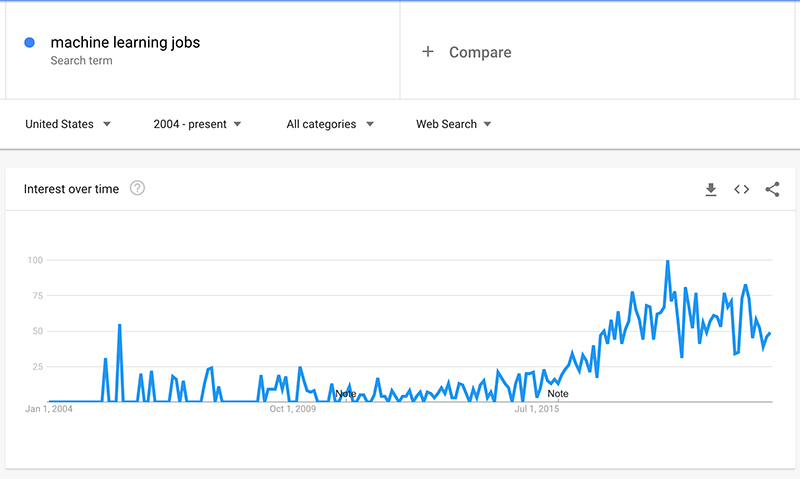Share the interest over time chart
The width and height of the screenshot is (800, 479).
coord(772,189)
